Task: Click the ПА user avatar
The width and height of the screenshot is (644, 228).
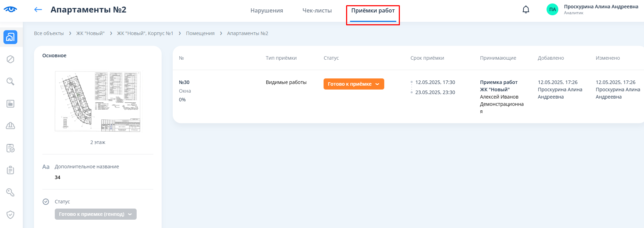Action: tap(552, 10)
